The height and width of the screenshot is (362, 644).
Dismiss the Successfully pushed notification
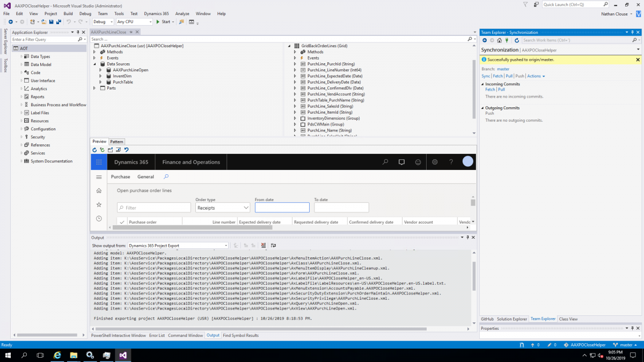[x=638, y=60]
